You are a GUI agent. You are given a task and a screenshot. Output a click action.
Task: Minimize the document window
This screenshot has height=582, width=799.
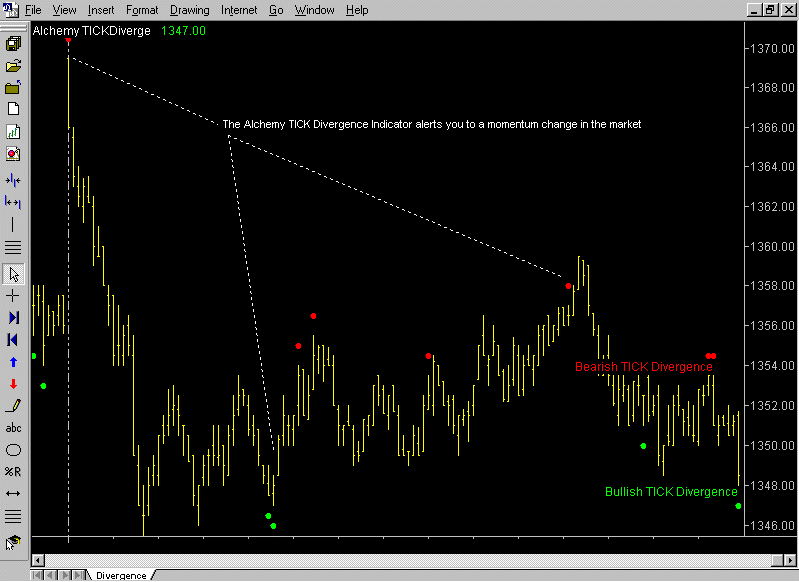[754, 10]
